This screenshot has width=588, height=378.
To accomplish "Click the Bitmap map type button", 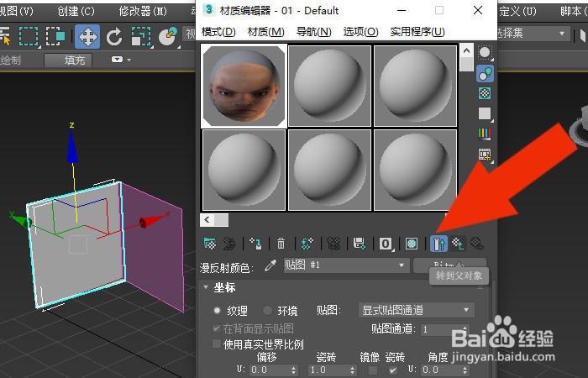I will [449, 265].
